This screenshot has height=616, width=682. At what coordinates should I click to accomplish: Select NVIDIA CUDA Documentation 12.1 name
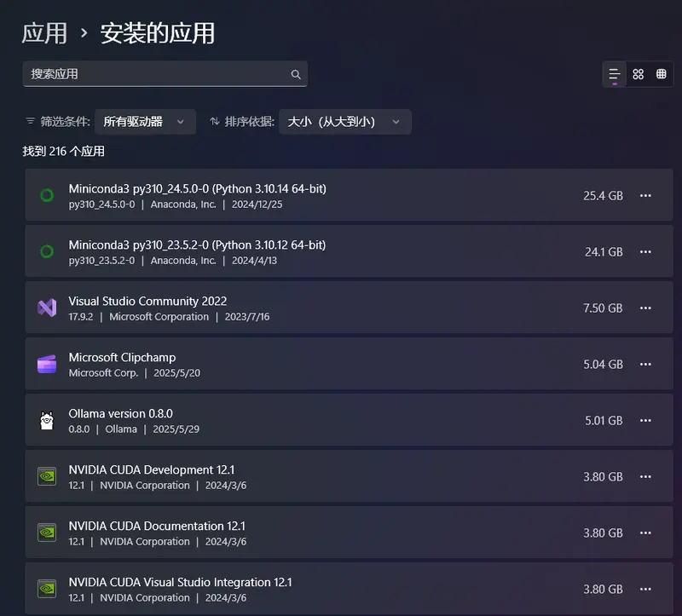[x=157, y=526]
